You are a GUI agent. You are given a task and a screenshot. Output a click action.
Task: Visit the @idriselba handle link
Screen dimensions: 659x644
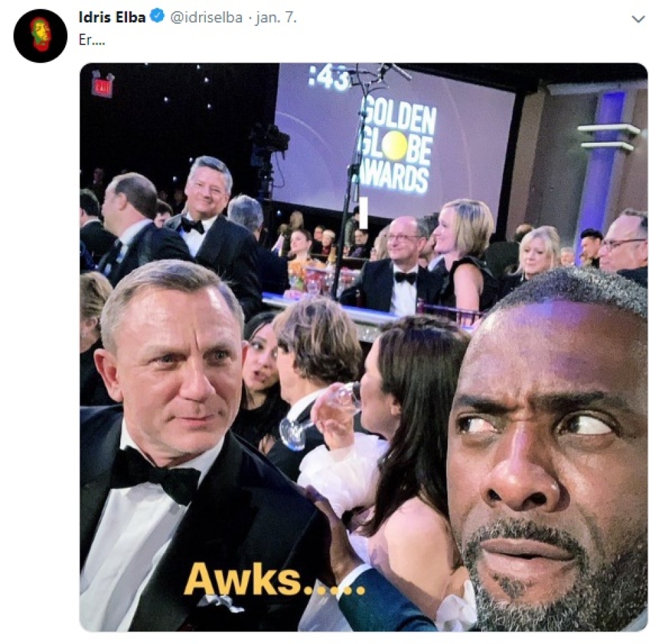206,18
